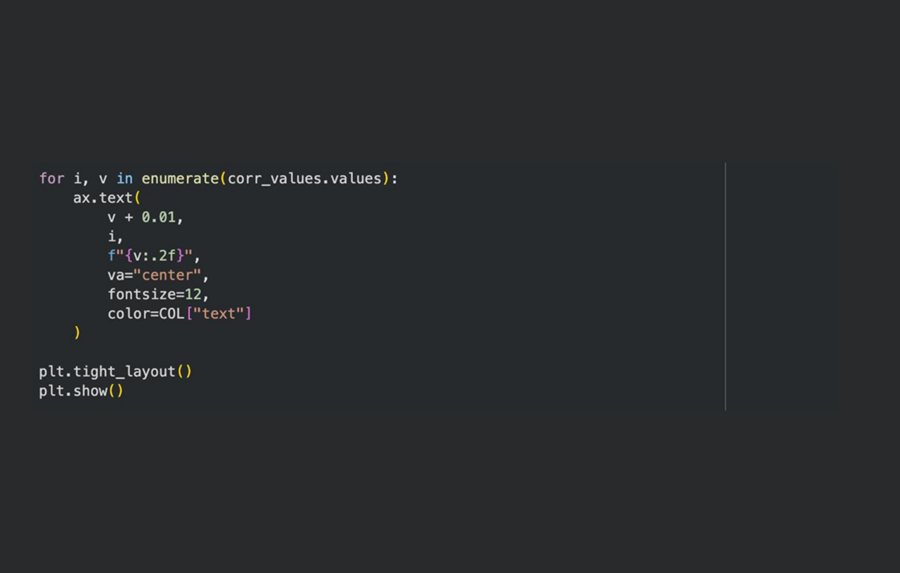Image resolution: width=900 pixels, height=573 pixels.
Task: Click the 'i,' argument line
Action: click(x=115, y=236)
